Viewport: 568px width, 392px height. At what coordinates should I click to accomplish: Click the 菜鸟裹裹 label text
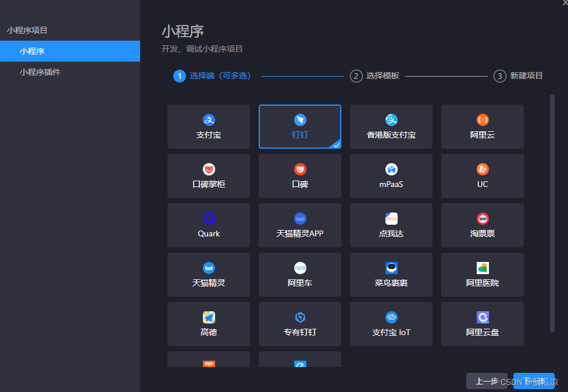click(x=391, y=283)
